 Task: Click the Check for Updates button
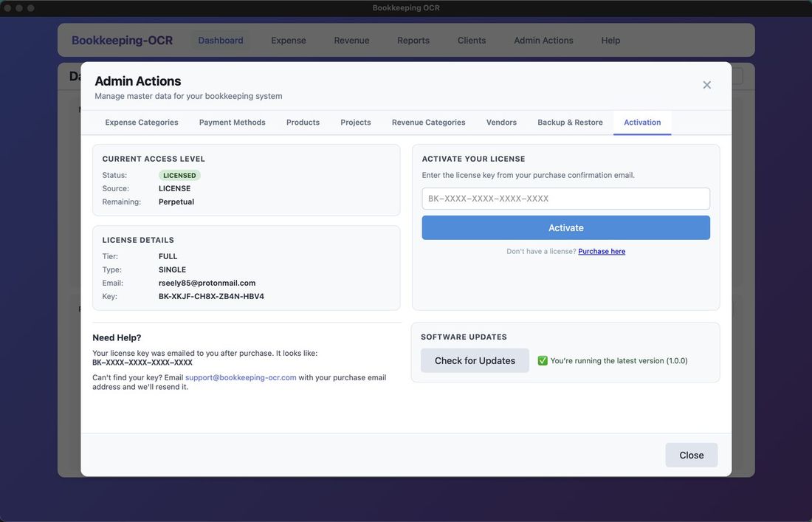[x=475, y=360]
